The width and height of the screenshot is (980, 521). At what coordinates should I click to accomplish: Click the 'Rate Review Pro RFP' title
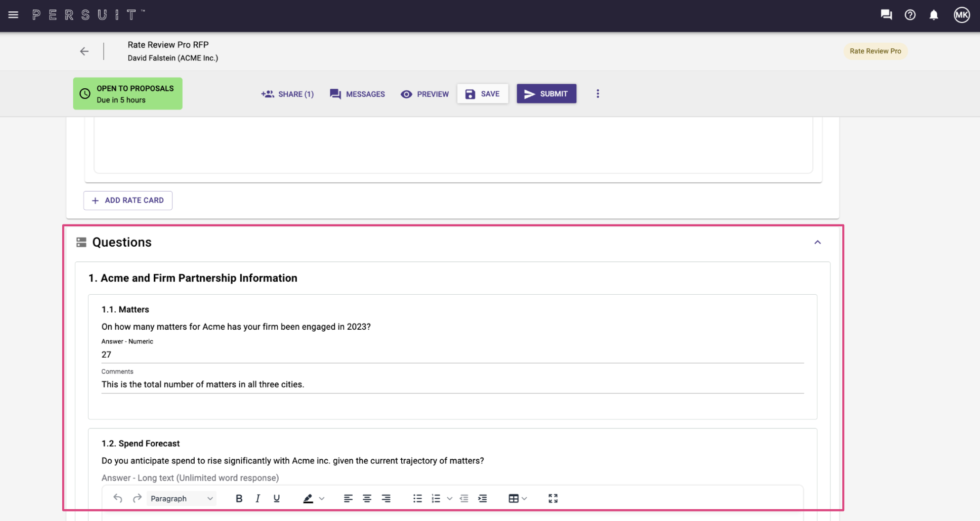pos(168,45)
